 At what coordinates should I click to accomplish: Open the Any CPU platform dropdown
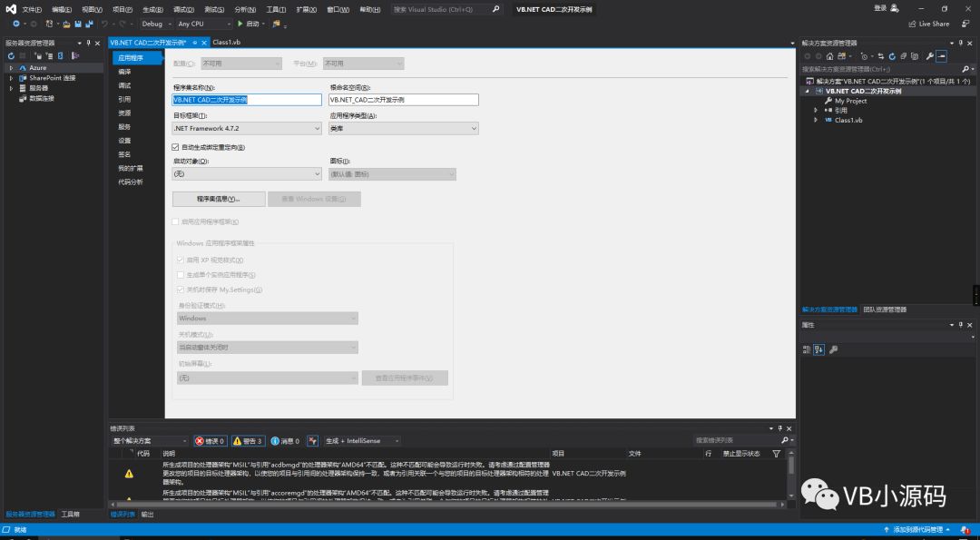pos(204,24)
